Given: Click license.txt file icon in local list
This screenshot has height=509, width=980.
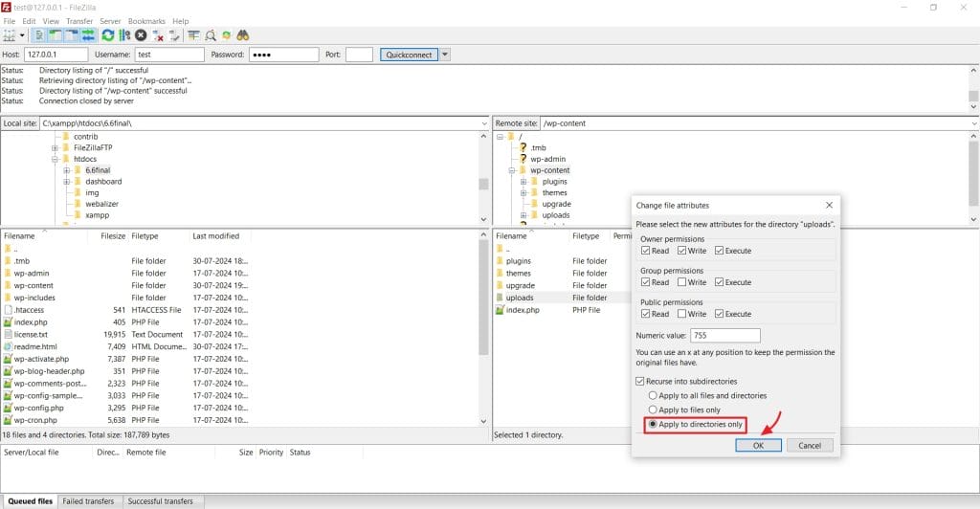Looking at the screenshot, I should click(x=8, y=334).
